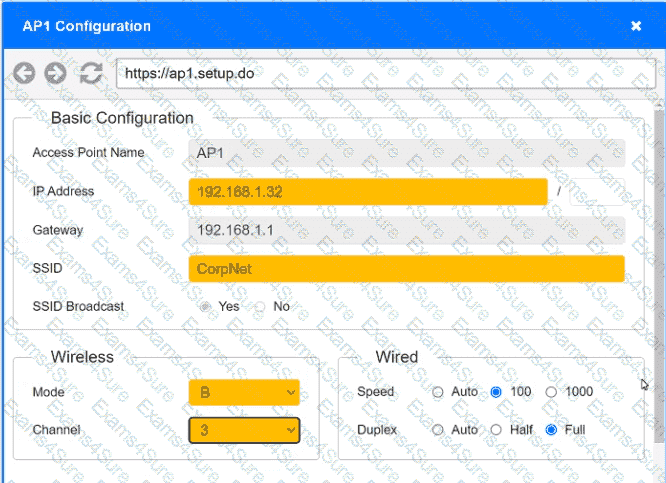This screenshot has height=483, width=666.
Task: Click the refresh page icon
Action: coord(91,73)
